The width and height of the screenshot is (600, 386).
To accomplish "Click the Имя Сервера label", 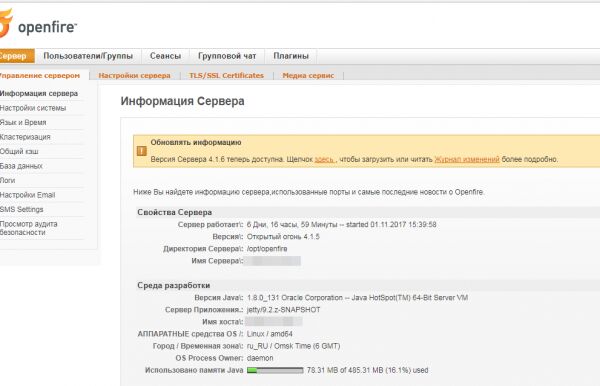I will 217,261.
